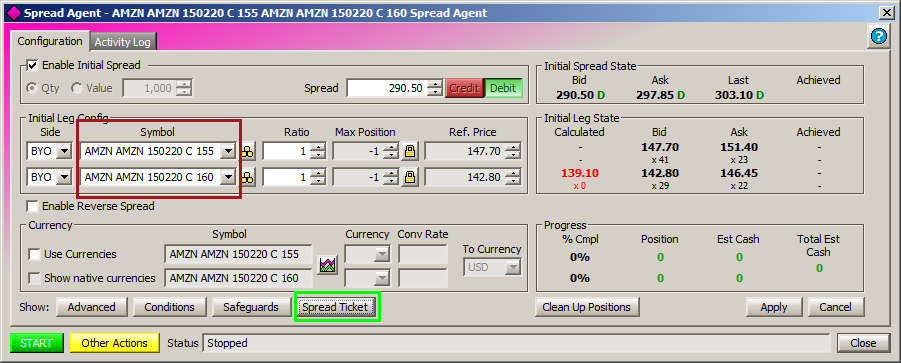Select the Value radio button
This screenshot has height=363, width=901.
77,88
